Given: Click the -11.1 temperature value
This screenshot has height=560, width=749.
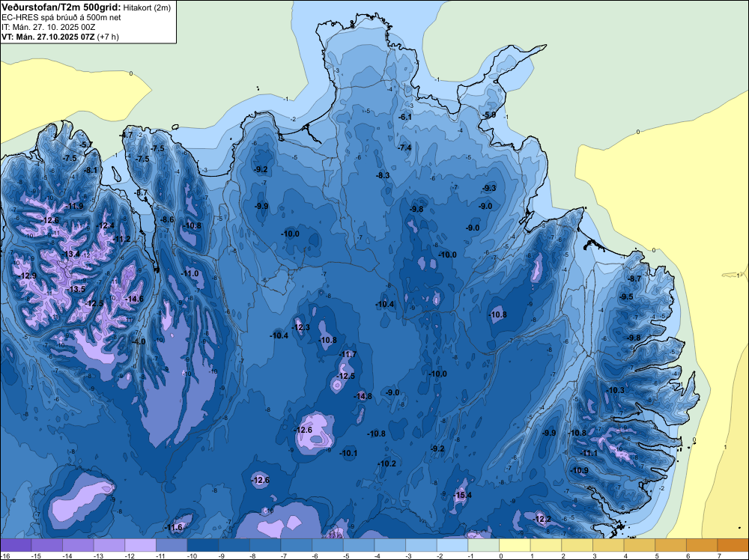Looking at the screenshot, I should click(589, 453).
